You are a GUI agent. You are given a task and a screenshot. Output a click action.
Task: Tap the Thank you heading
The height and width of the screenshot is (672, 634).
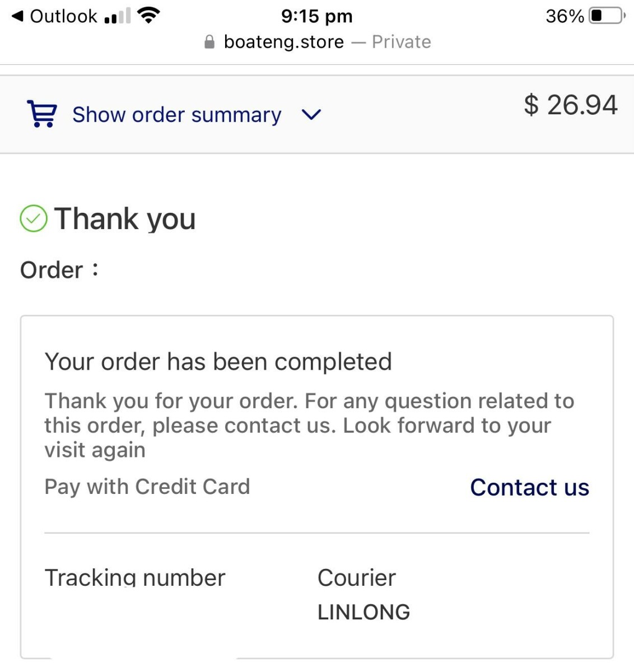125,218
